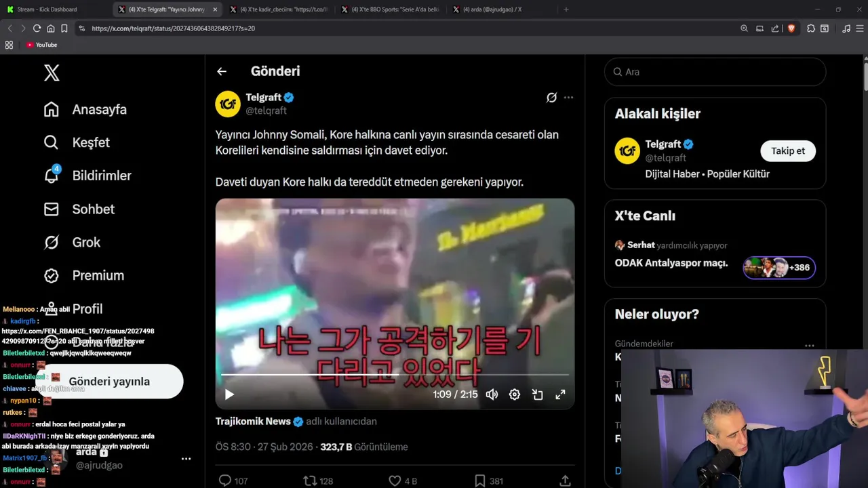Mute the video volume
868x488 pixels.
[x=492, y=394]
